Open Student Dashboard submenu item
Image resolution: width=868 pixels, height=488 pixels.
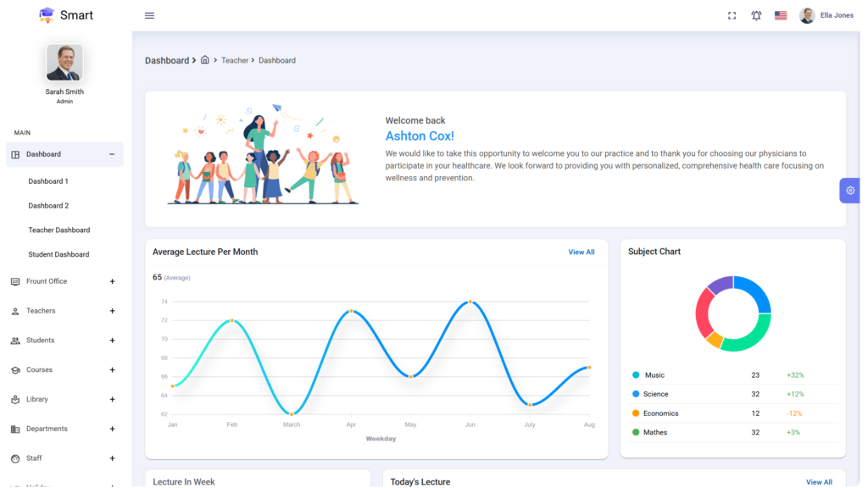(x=58, y=254)
